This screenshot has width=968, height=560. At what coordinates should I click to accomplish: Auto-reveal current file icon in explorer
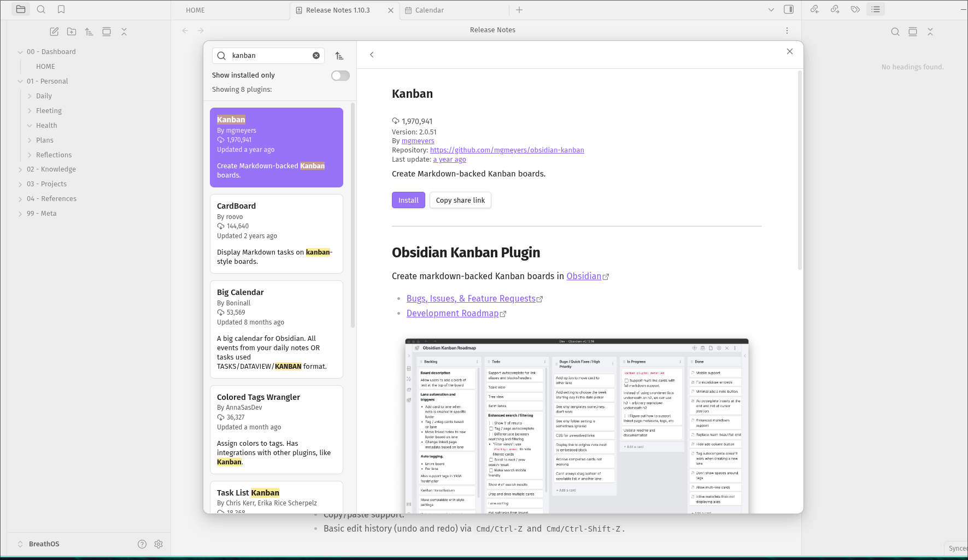107,32
